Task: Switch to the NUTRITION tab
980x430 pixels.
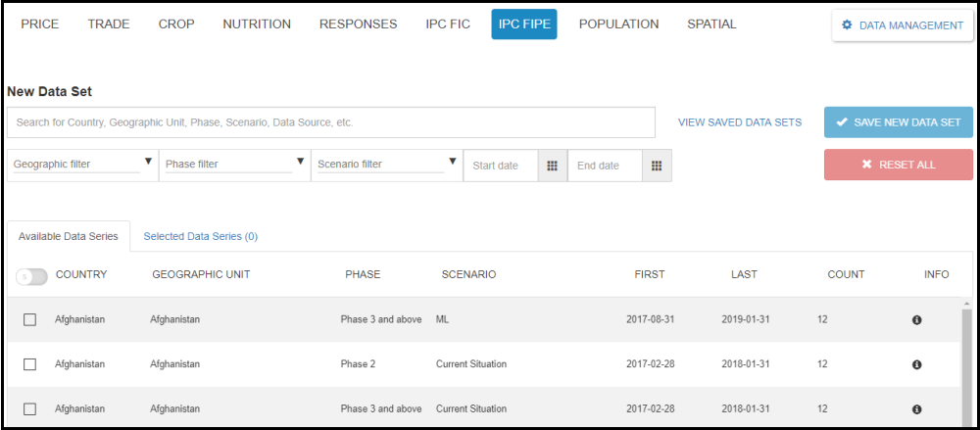Action: pyautogui.click(x=257, y=24)
